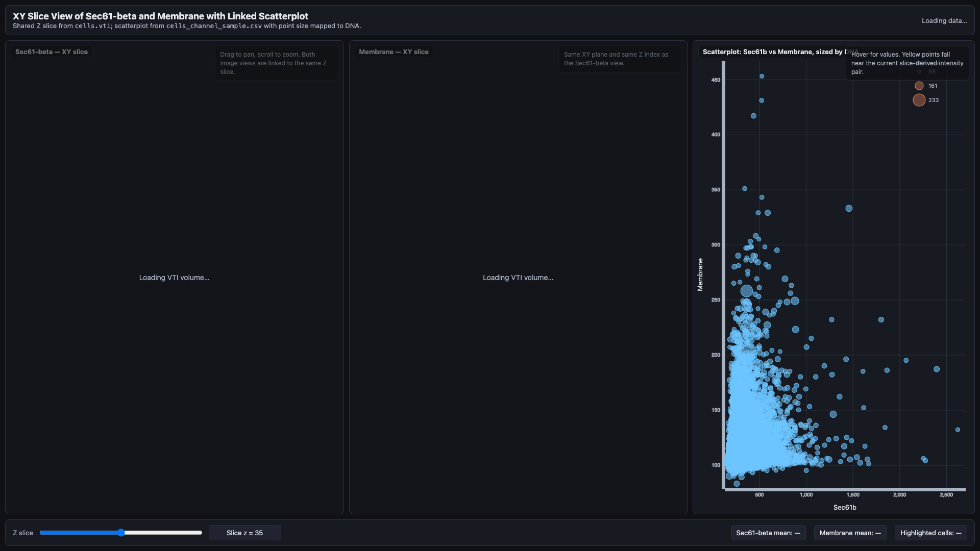Click the scatter point near Sec61b 2,400
The image size is (980, 551).
pos(937,369)
